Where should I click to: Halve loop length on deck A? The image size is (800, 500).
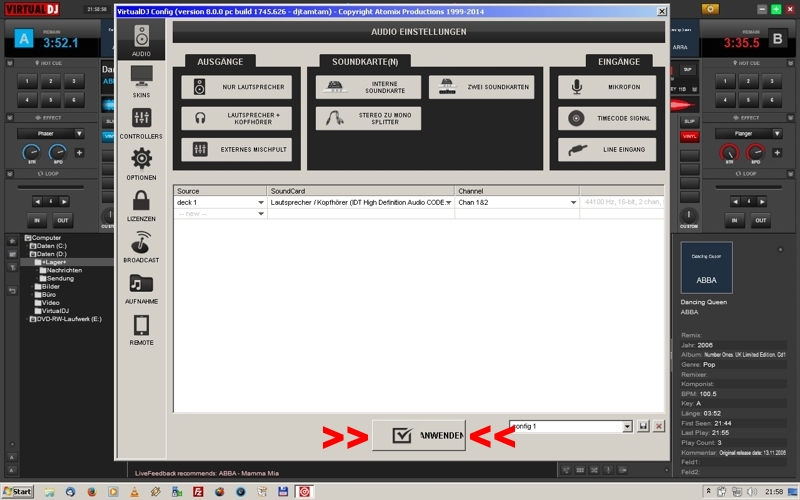pyautogui.click(x=37, y=202)
